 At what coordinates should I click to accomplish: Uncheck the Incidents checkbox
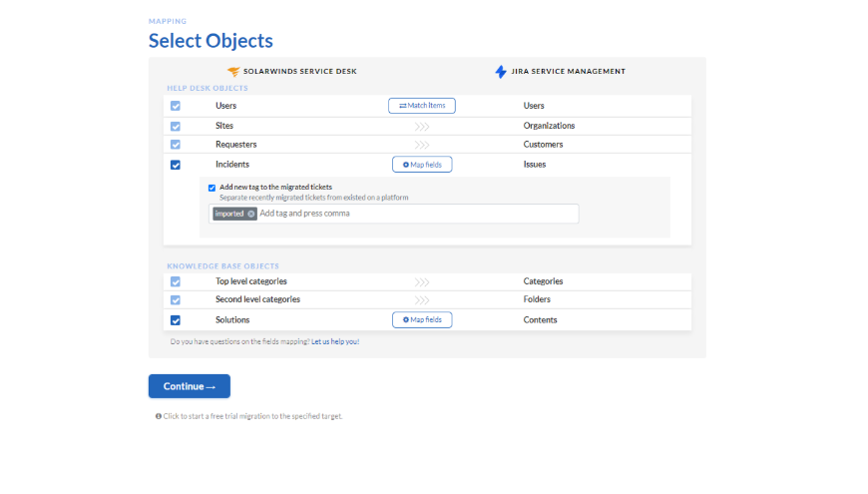click(176, 165)
